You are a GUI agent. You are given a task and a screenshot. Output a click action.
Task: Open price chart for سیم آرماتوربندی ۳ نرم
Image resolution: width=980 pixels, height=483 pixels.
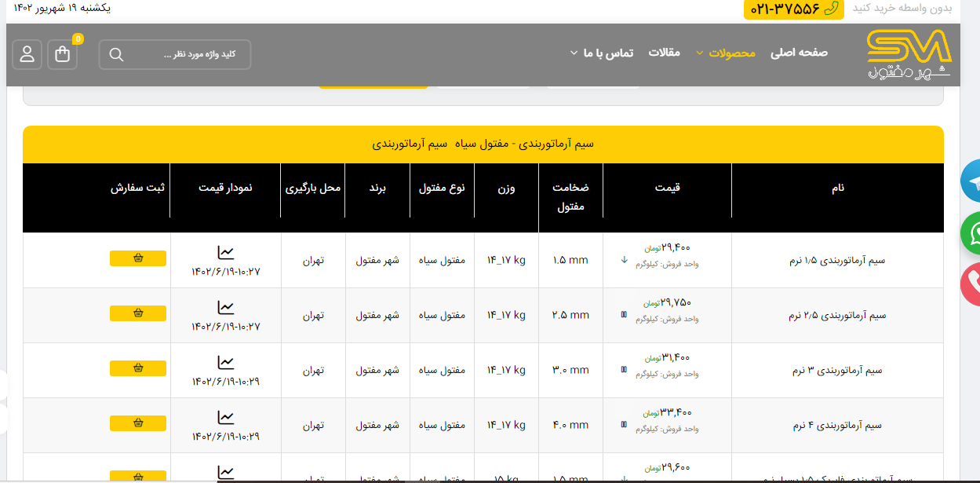coord(226,363)
